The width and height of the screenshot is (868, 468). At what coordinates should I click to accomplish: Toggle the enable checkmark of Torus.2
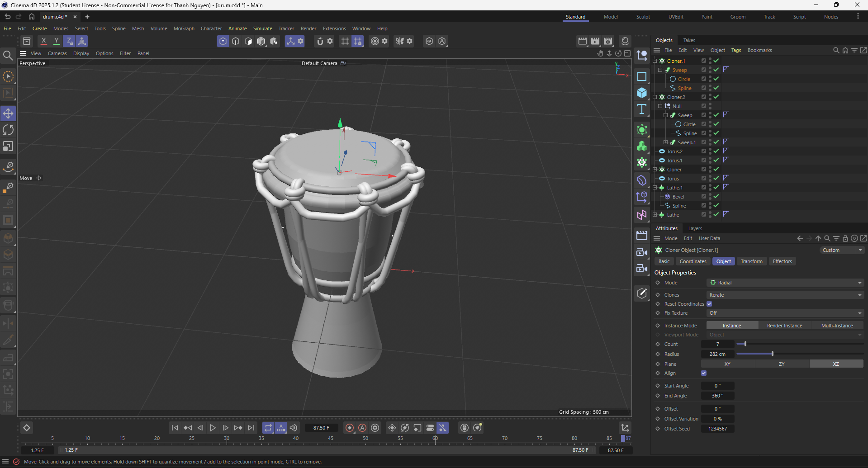(x=716, y=151)
